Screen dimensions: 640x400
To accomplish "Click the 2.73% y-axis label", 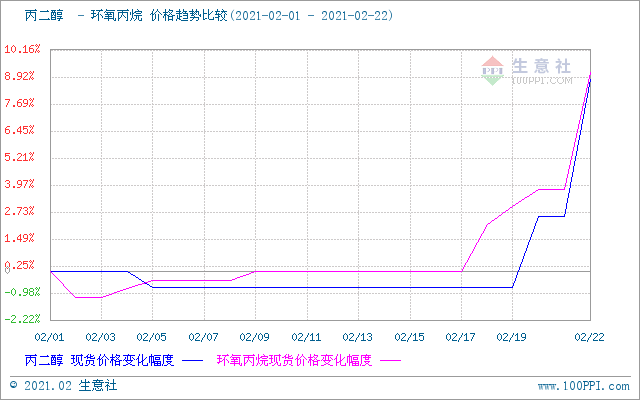I will tap(20, 211).
